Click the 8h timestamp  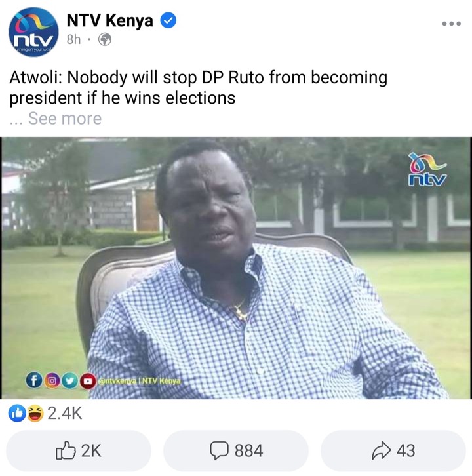(74, 39)
